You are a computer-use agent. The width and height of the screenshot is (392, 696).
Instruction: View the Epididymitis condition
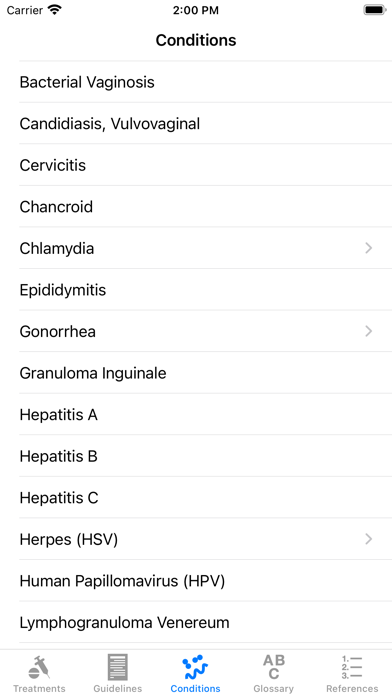coord(206,290)
